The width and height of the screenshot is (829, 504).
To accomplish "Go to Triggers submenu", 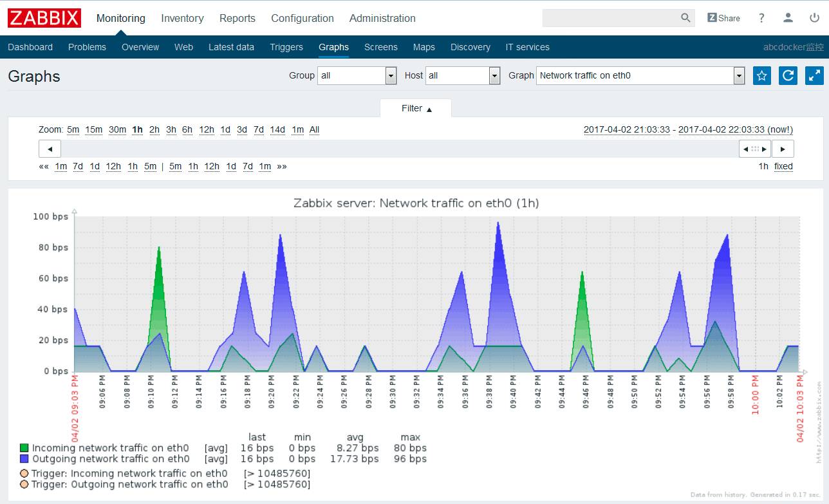I will coord(286,47).
